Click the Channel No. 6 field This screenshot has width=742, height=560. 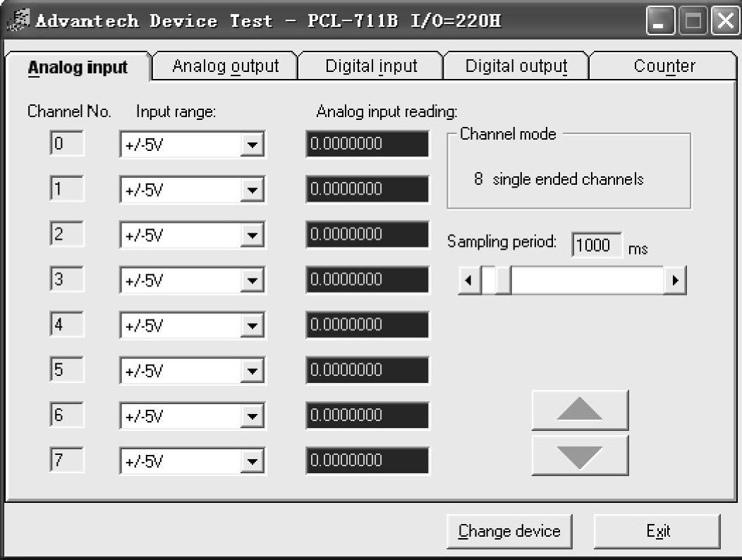click(67, 415)
